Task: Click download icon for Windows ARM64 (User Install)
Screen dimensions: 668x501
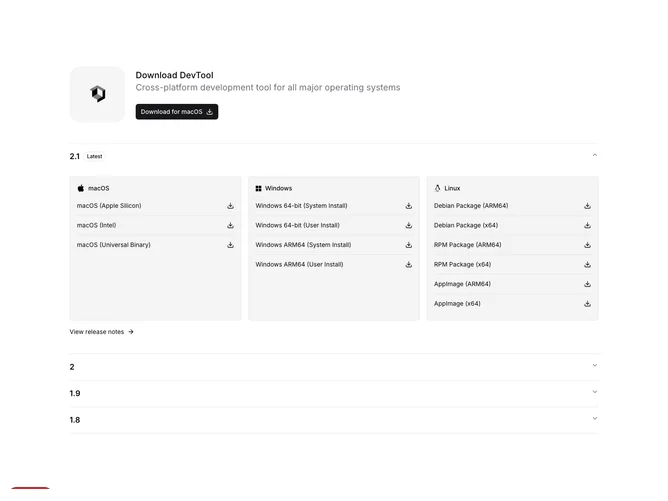Action: tap(409, 265)
